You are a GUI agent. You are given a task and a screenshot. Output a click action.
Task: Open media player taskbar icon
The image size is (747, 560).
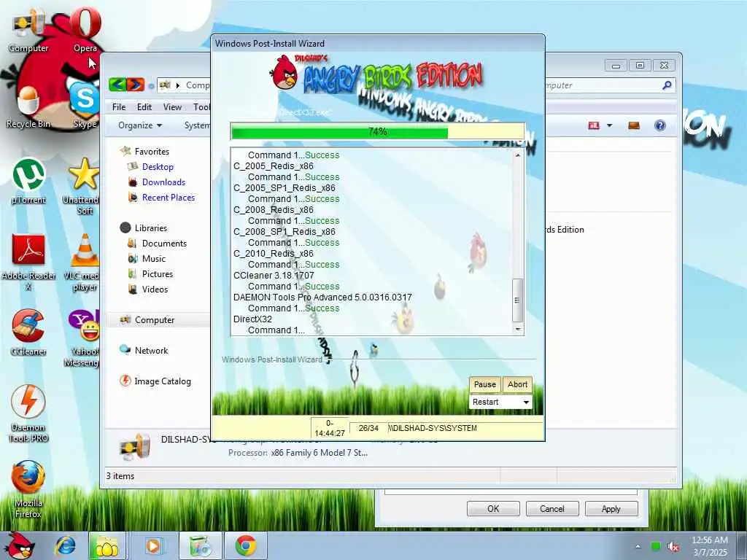[153, 545]
